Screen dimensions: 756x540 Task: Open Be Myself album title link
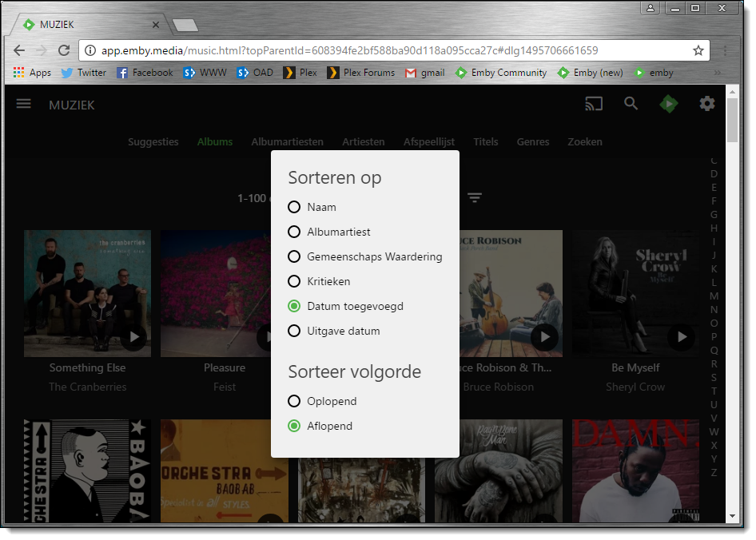coord(635,368)
